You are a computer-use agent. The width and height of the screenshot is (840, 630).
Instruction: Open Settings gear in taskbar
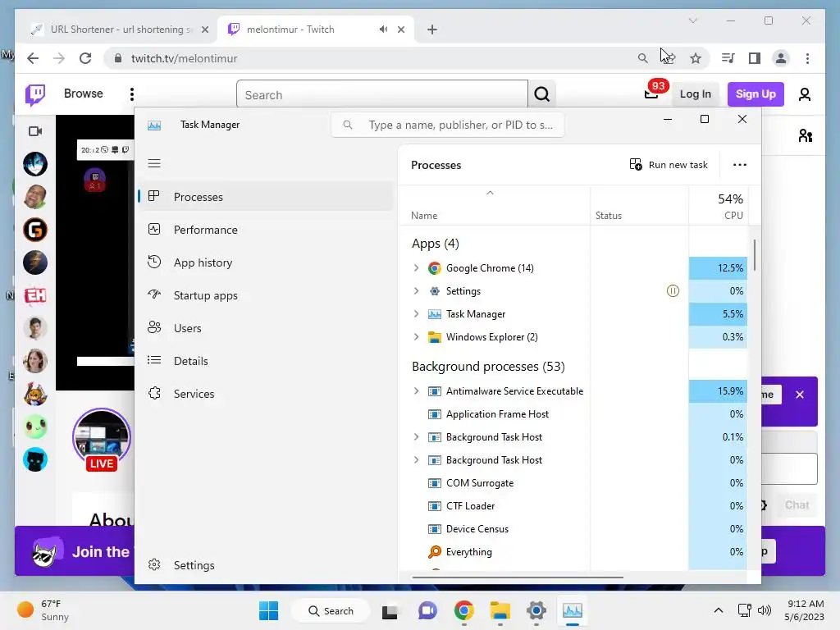536,610
